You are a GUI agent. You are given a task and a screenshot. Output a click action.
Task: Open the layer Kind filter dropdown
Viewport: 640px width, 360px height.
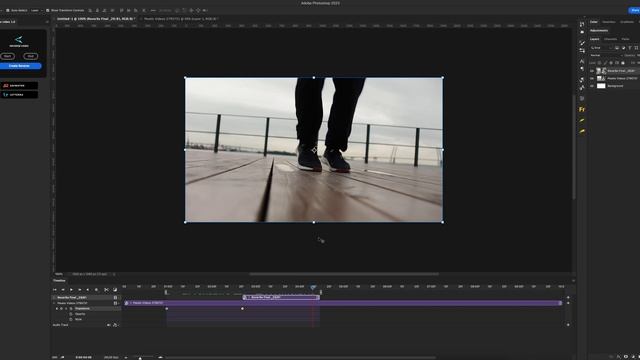pos(601,48)
